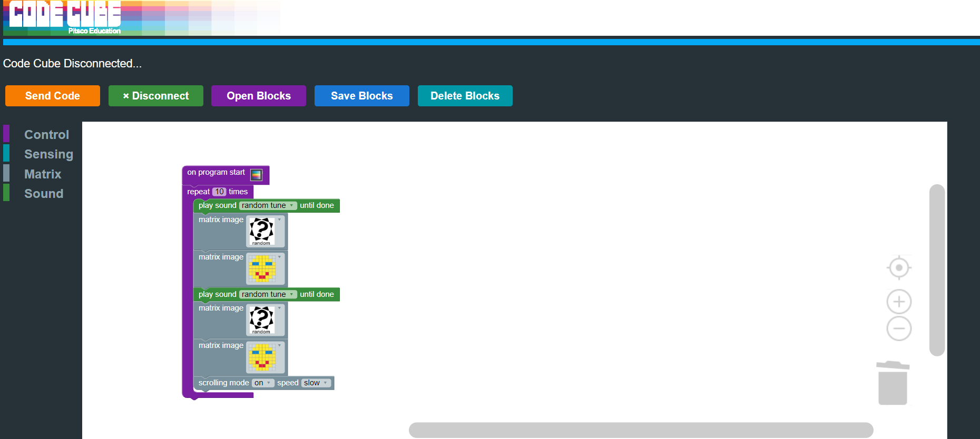
Task: Click the horizontal workspace scrollbar
Action: coord(641,430)
